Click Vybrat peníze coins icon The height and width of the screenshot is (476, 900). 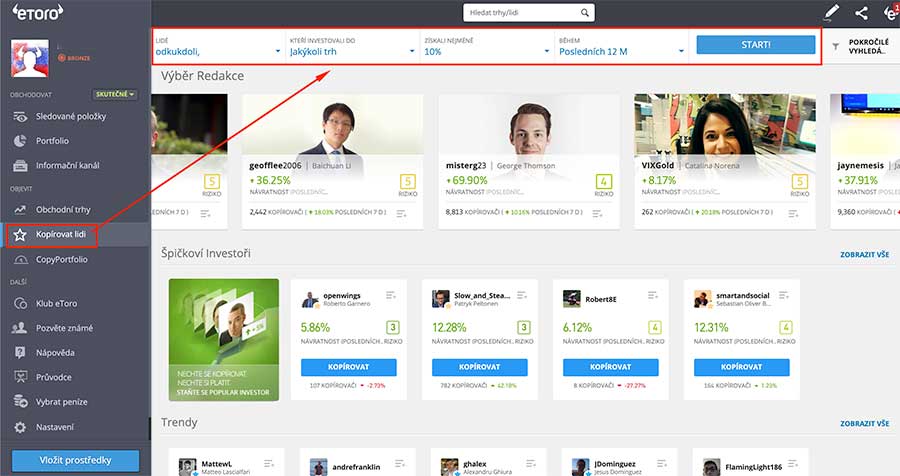pos(20,401)
